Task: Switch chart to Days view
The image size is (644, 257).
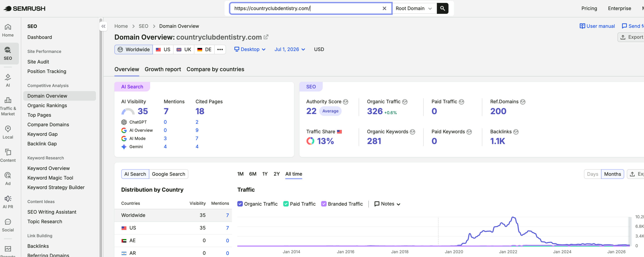Action: pyautogui.click(x=592, y=174)
